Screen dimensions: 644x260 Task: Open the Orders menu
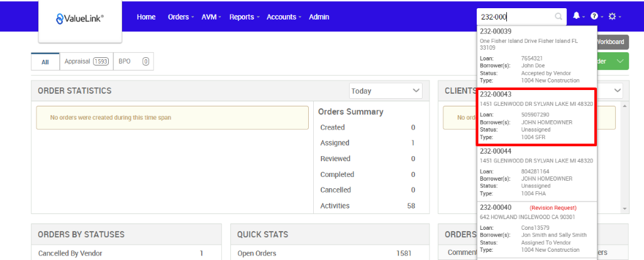point(180,17)
